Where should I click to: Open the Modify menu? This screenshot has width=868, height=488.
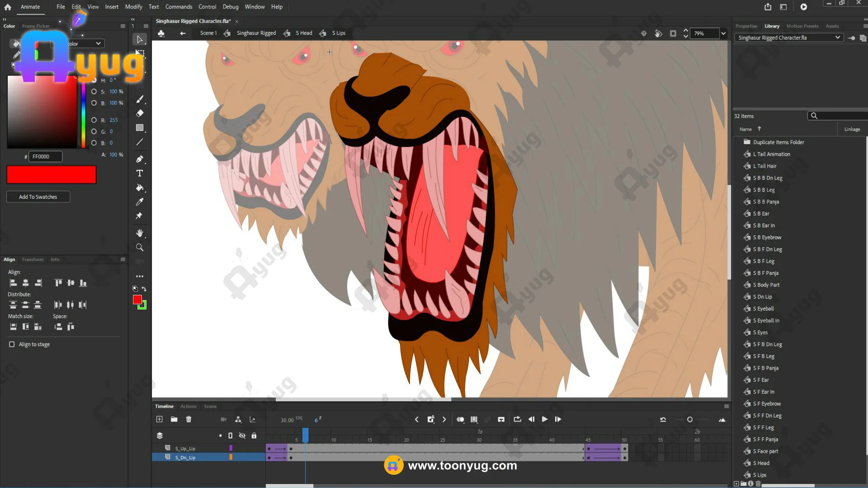click(x=133, y=7)
